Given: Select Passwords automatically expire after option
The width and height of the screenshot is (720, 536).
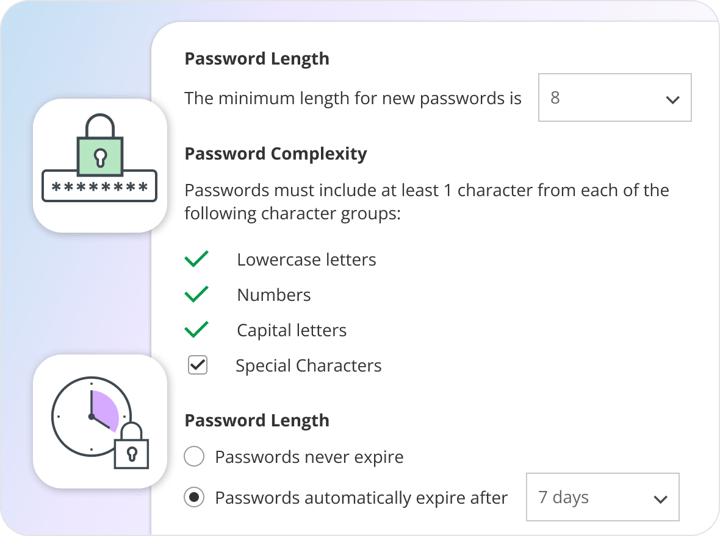Looking at the screenshot, I should [195, 497].
